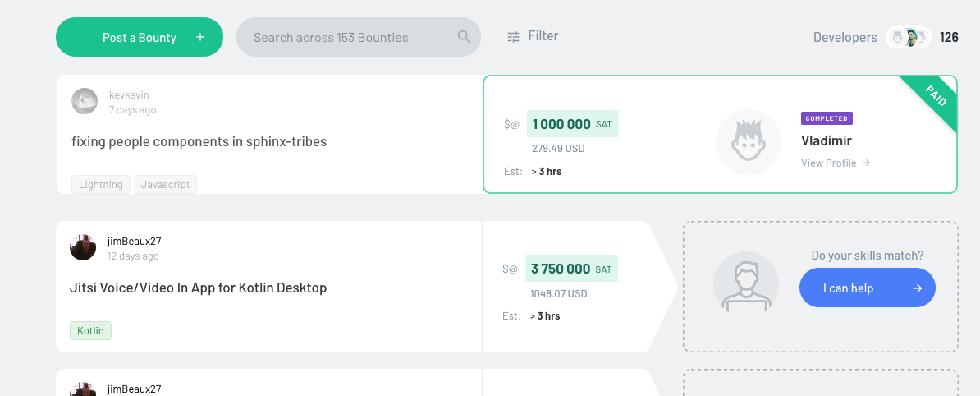Image resolution: width=980 pixels, height=396 pixels.
Task: Click the I can help button
Action: 867,288
